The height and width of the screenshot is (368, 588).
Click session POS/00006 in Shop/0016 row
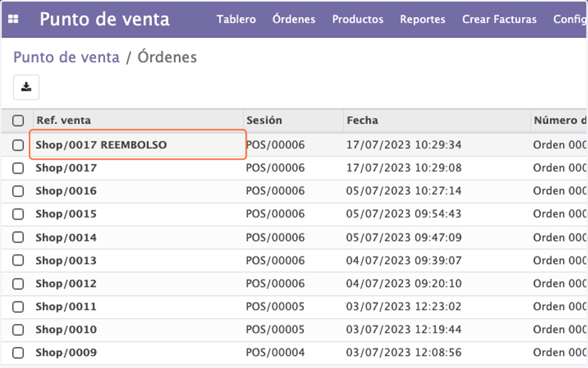coord(275,191)
